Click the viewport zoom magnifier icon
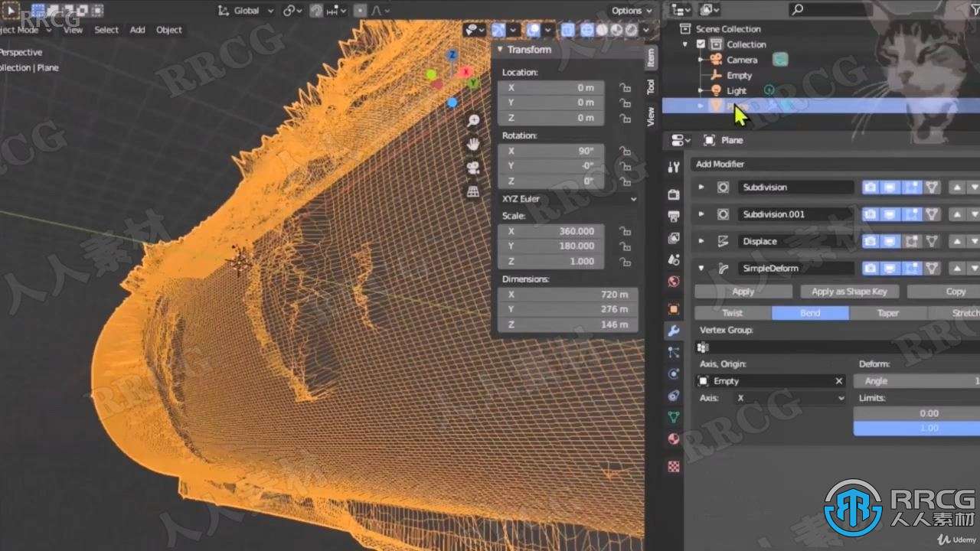Viewport: 980px width, 551px height. (x=474, y=121)
